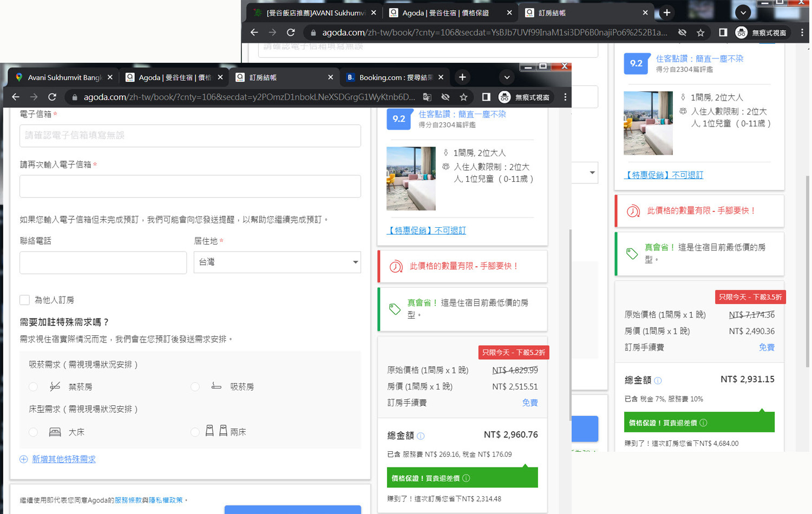Select the 吸菸房 radio option

pyautogui.click(x=195, y=387)
